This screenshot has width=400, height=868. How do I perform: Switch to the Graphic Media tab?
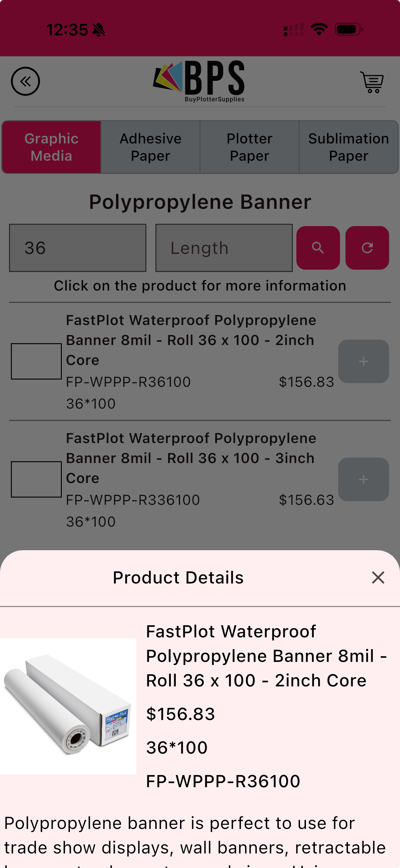(x=52, y=147)
